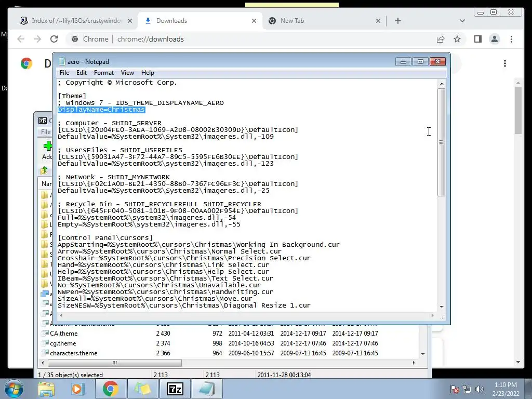532x399 pixels.
Task: Click the Notepad taskbar button
Action: pyautogui.click(x=207, y=389)
